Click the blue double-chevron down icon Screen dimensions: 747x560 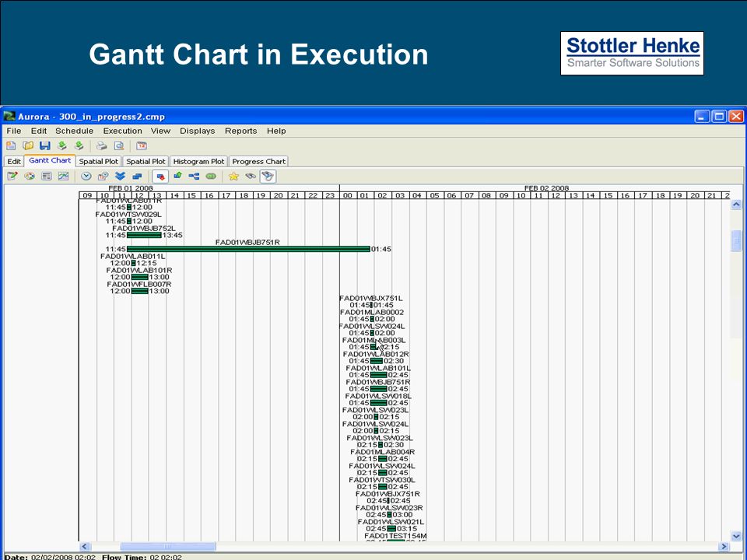[120, 177]
